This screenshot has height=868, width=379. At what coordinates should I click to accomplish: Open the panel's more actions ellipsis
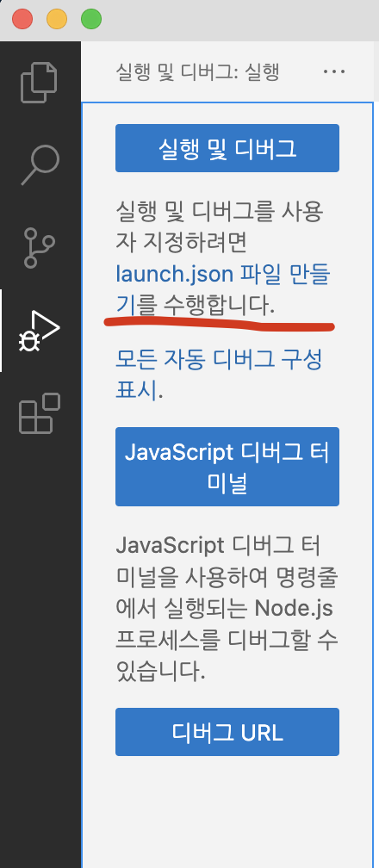coord(333,71)
